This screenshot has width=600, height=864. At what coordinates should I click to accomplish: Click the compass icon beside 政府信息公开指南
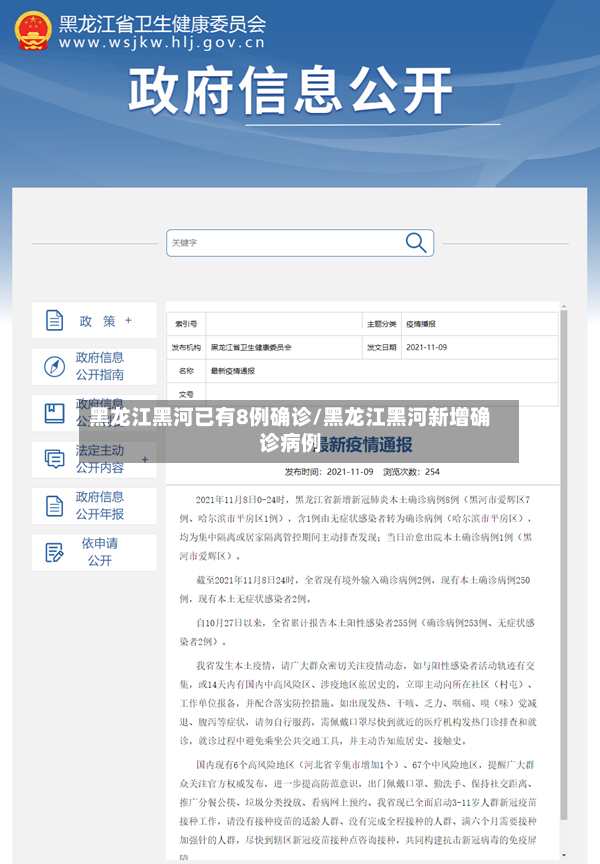tap(54, 366)
